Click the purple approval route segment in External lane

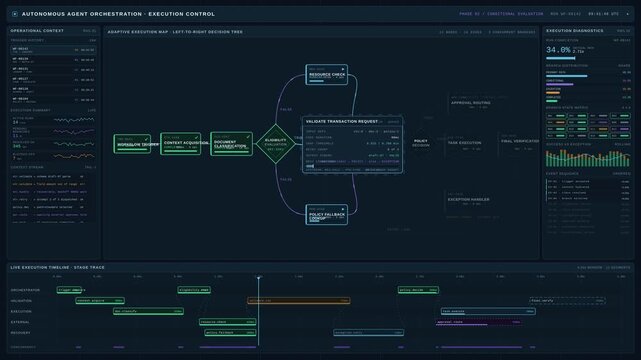[479, 322]
